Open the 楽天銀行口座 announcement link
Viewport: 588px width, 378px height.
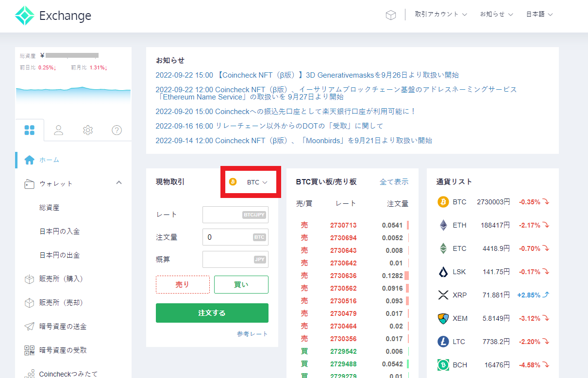(286, 111)
